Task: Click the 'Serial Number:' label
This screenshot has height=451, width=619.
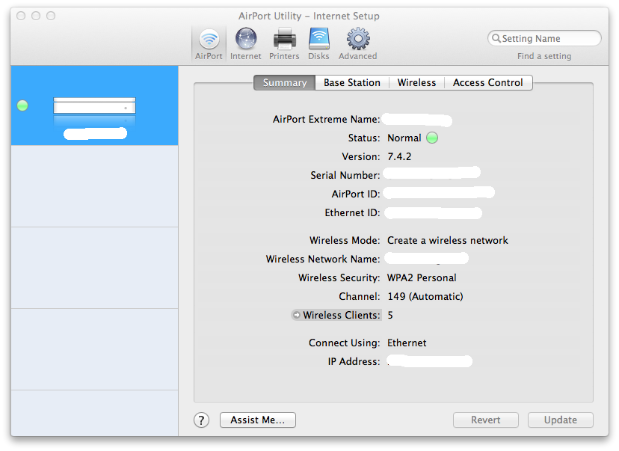Action: tap(345, 175)
